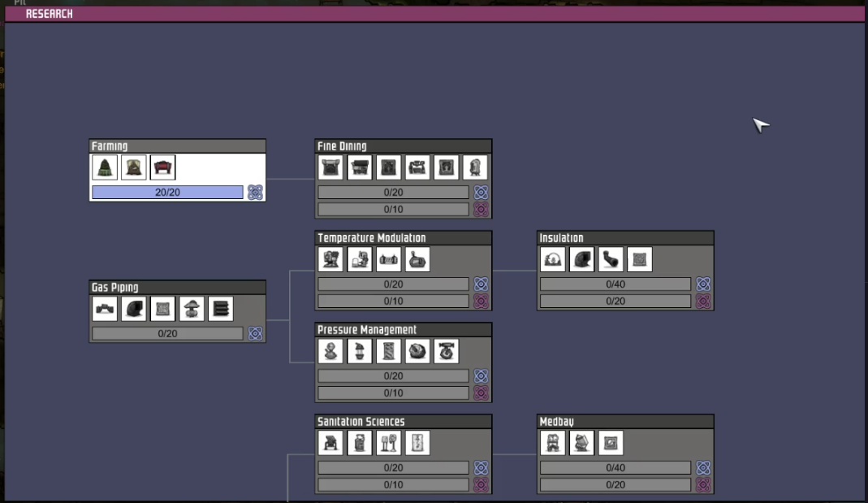
Task: Select the fourth round icon in Pressure Management
Action: 417,351
